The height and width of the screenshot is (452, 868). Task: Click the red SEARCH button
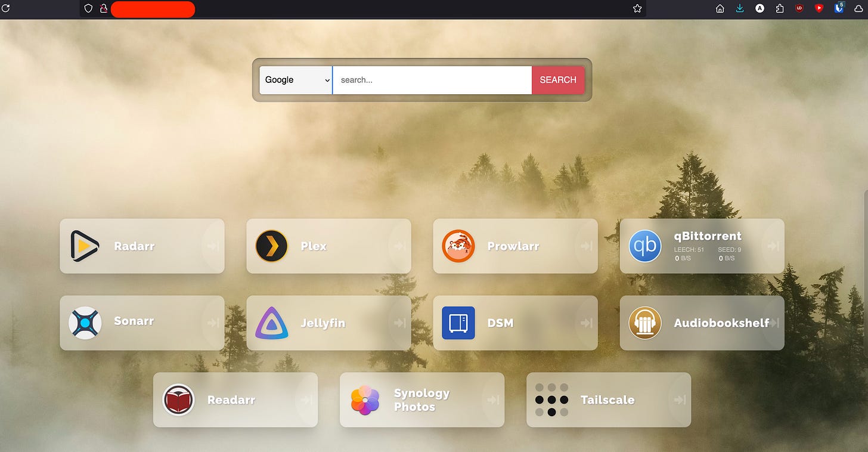pos(558,80)
